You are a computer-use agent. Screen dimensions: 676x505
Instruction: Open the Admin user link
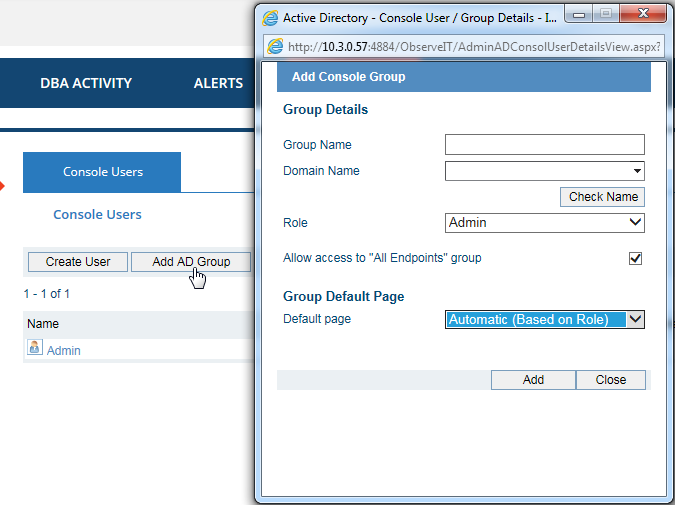coord(64,351)
